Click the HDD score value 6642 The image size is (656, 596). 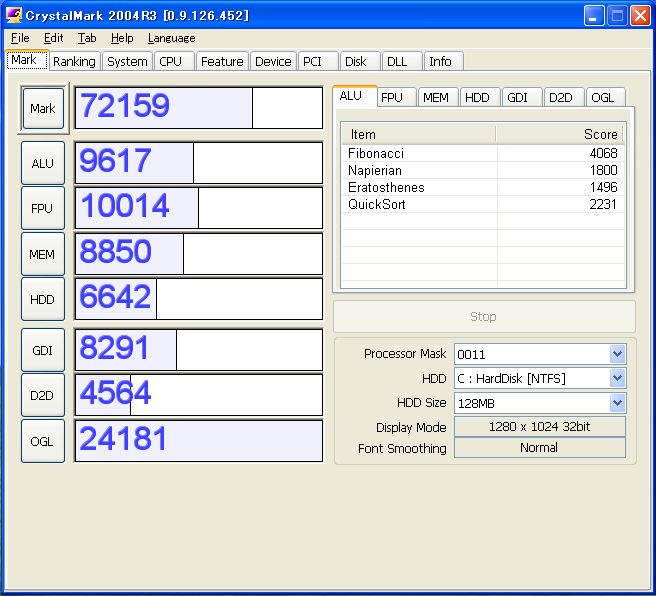(115, 297)
